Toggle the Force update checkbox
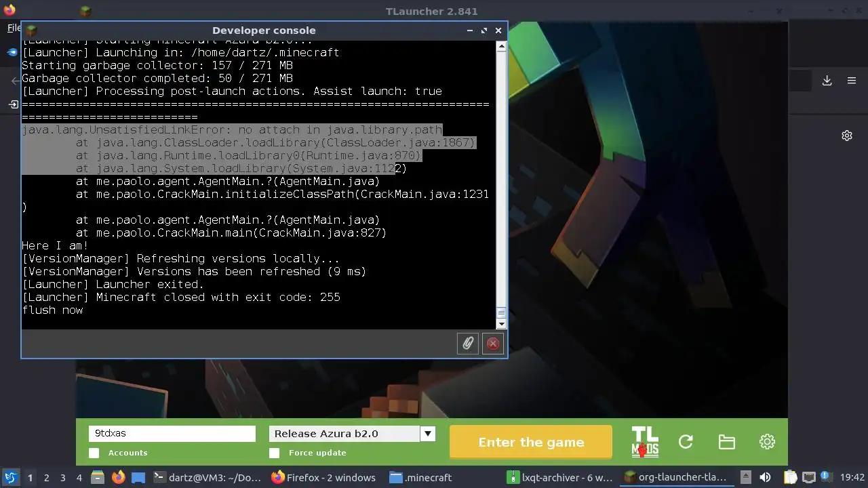This screenshot has height=488, width=868. click(x=274, y=453)
